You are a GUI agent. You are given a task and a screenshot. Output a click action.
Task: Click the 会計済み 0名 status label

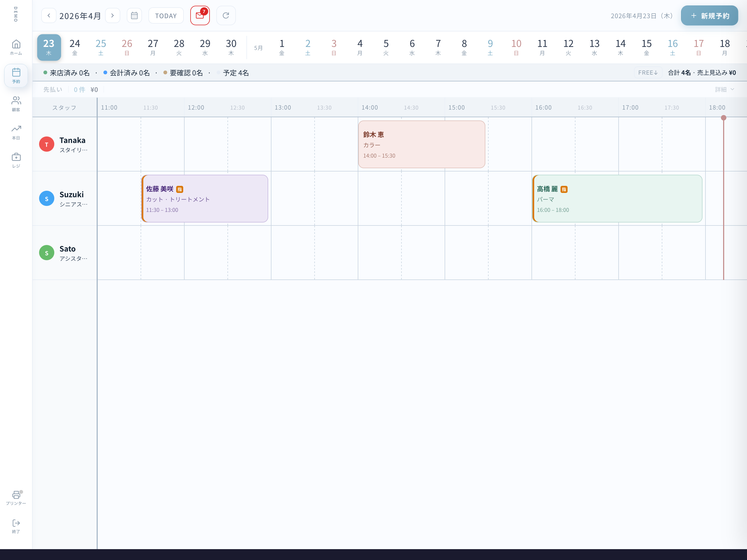126,72
